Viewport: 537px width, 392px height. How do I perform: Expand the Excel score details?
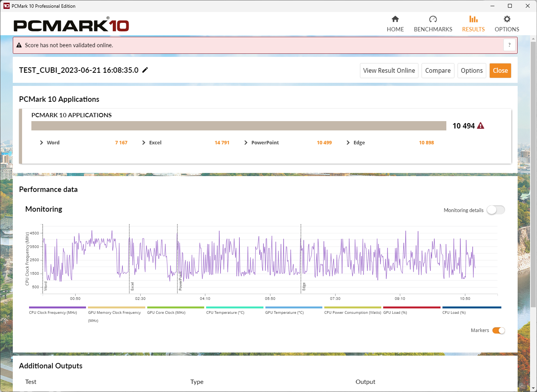click(x=144, y=142)
